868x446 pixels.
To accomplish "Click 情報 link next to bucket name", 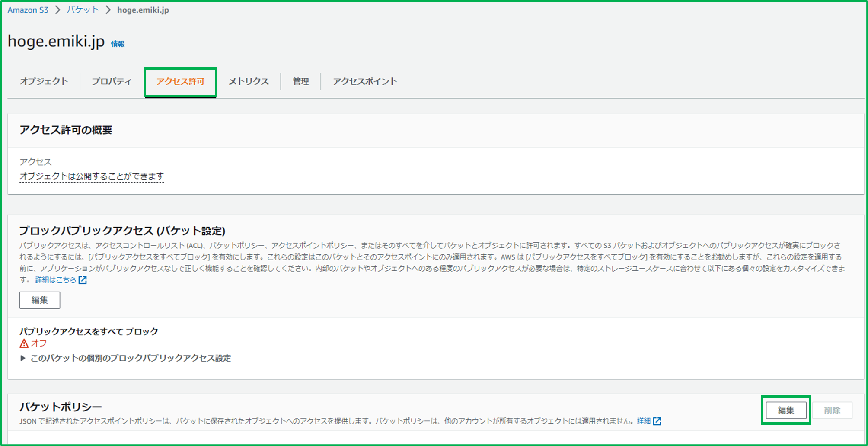I will coord(118,44).
